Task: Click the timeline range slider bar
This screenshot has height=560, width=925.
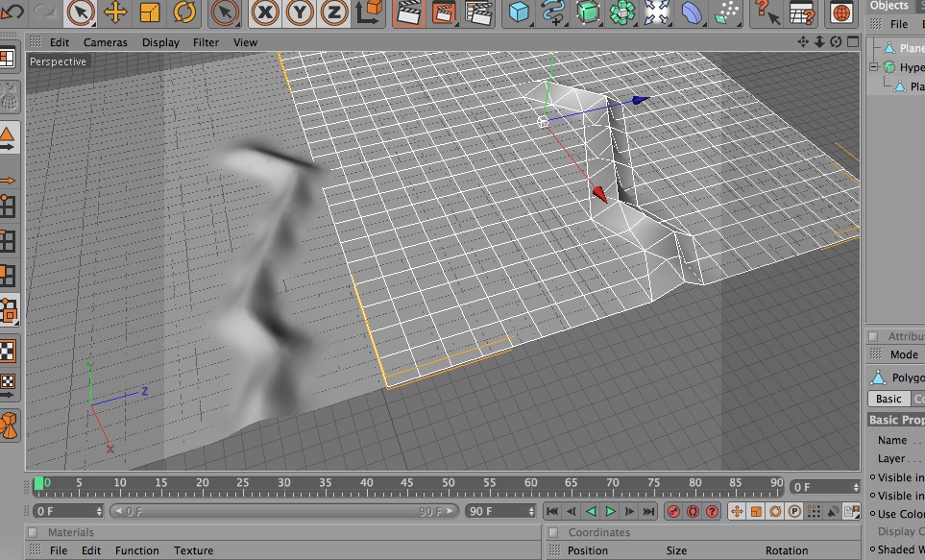Action: pyautogui.click(x=284, y=511)
